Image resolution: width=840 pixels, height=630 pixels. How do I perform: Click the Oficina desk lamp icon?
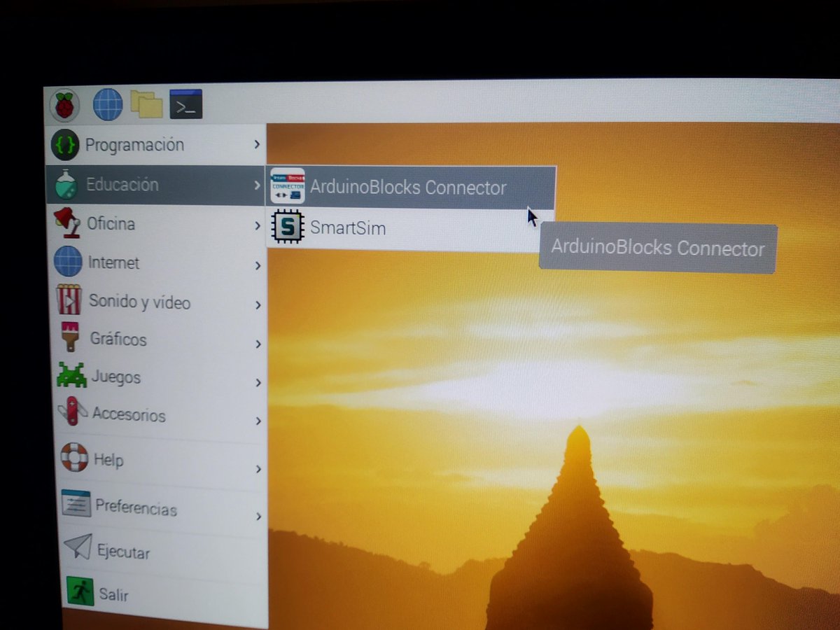click(x=67, y=224)
